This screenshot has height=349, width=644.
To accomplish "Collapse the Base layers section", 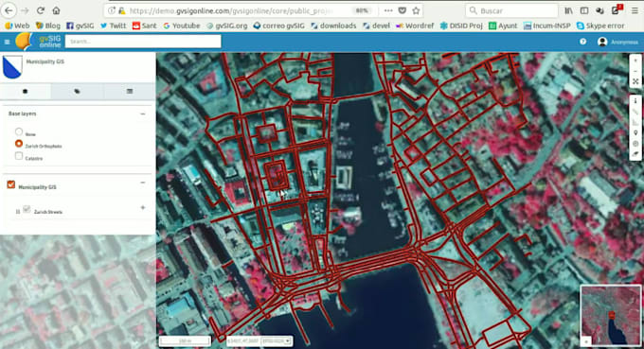I will tap(142, 113).
